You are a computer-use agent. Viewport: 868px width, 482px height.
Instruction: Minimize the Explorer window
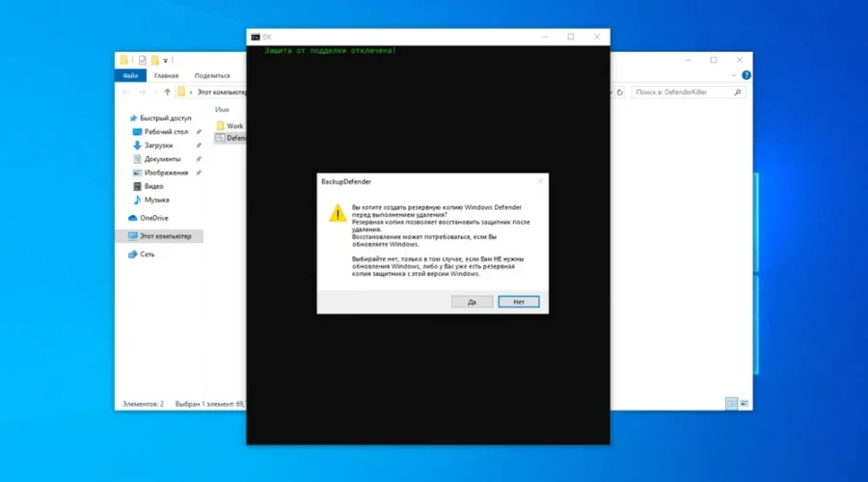(x=688, y=60)
